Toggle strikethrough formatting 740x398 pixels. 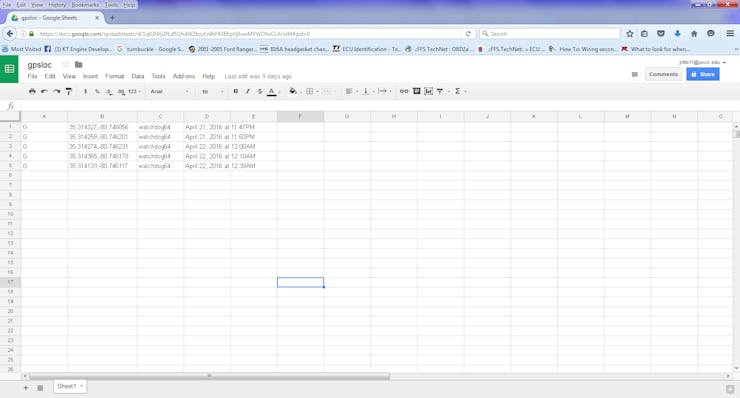[x=260, y=91]
